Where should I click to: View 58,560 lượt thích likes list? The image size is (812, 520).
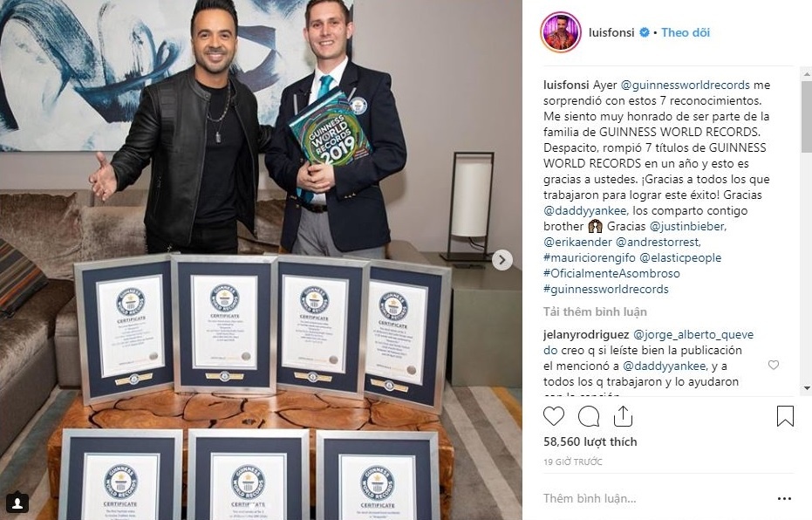(590, 441)
